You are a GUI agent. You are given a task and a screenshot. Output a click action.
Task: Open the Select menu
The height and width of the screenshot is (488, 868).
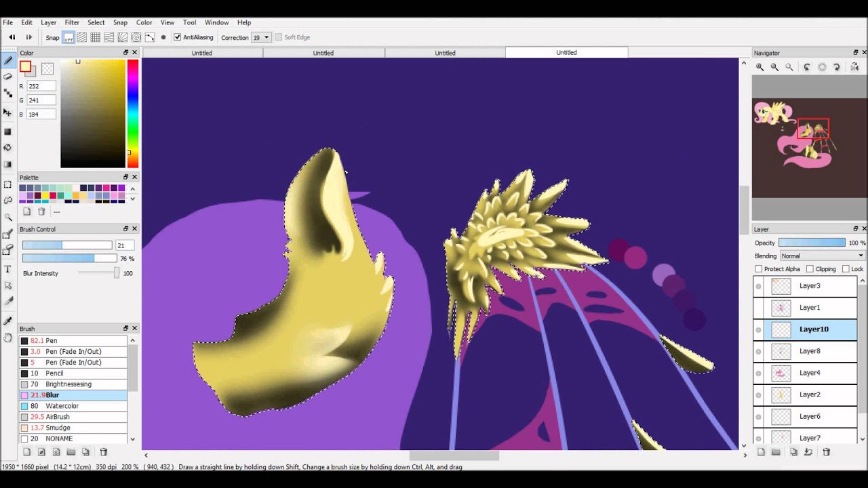96,22
